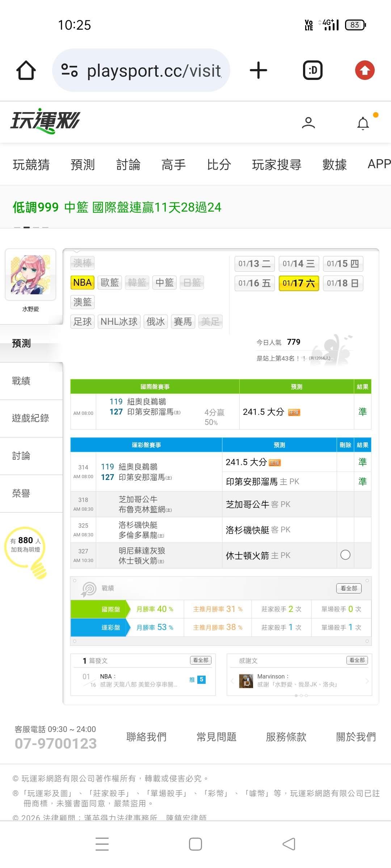Select the NHL冰球 league tab
391x868 pixels.
tap(119, 322)
